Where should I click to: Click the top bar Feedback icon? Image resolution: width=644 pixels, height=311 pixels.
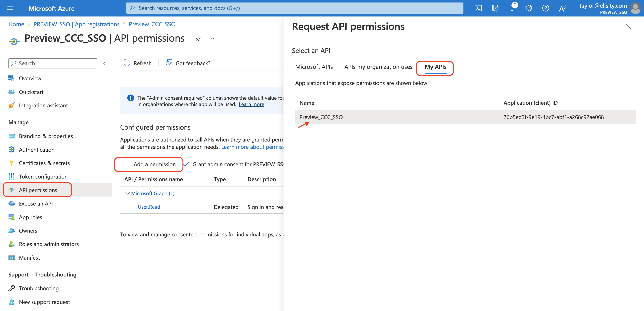click(562, 8)
